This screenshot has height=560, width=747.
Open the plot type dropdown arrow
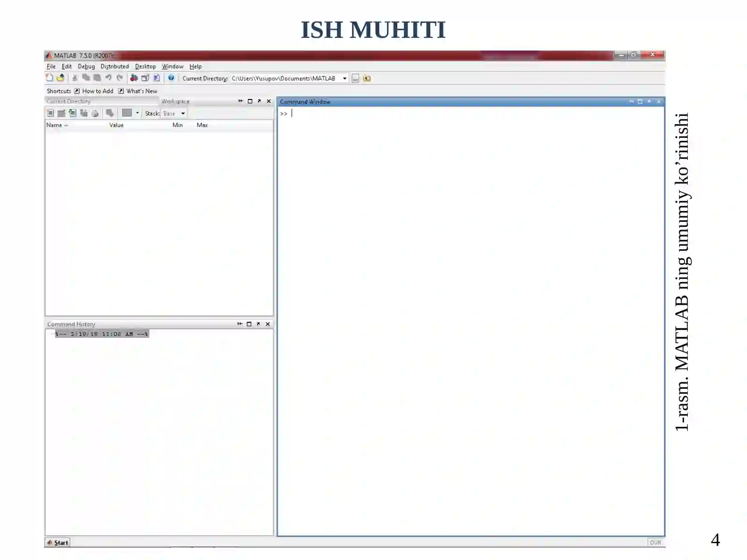[137, 113]
